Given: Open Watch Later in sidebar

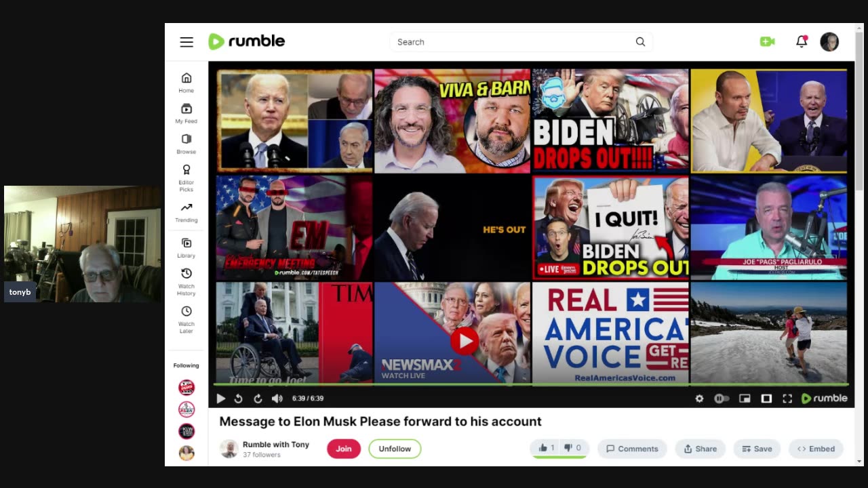Looking at the screenshot, I should pos(186,319).
